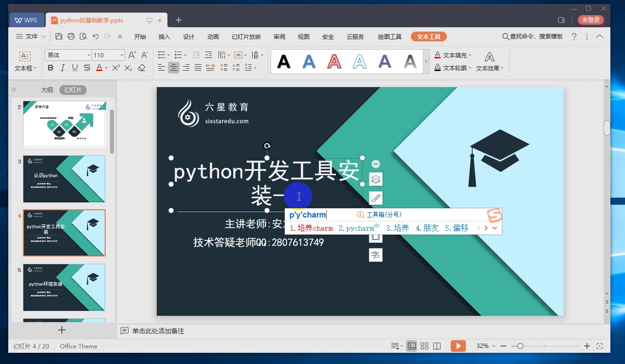This screenshot has height=364, width=625.
Task: Open the font size dropdown
Action: pyautogui.click(x=122, y=55)
